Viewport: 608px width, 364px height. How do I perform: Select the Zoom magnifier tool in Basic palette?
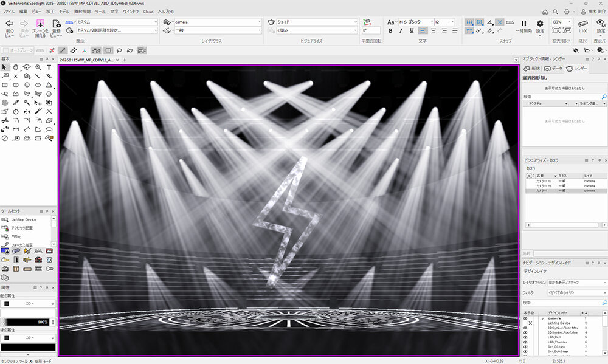pos(38,67)
